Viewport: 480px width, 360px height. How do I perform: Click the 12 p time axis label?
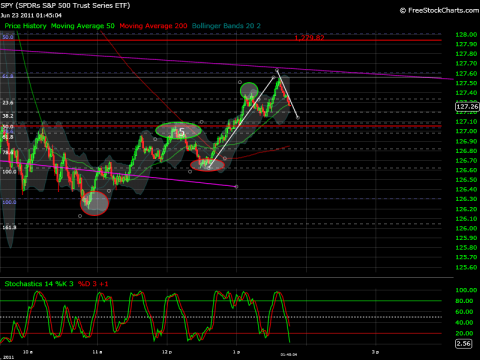167,352
